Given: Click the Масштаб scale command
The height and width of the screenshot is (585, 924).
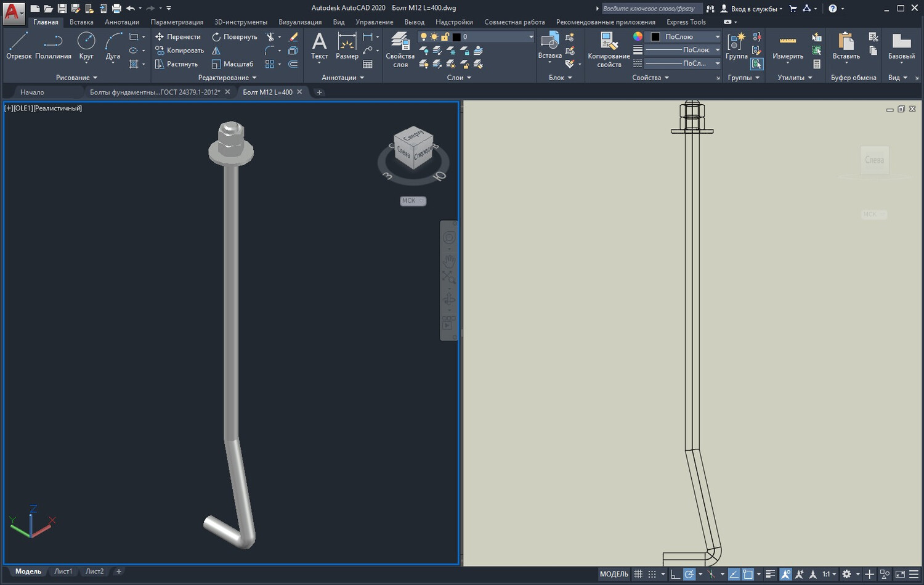Looking at the screenshot, I should (232, 64).
